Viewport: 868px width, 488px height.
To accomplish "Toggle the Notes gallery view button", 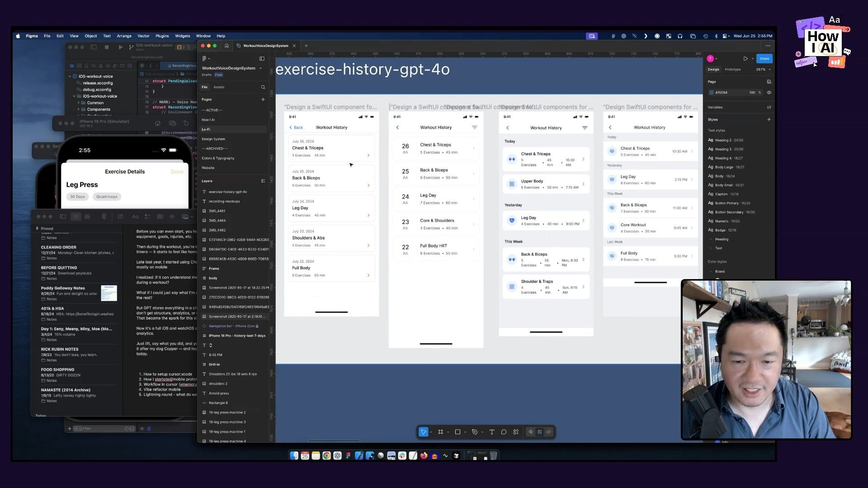I will tap(87, 216).
